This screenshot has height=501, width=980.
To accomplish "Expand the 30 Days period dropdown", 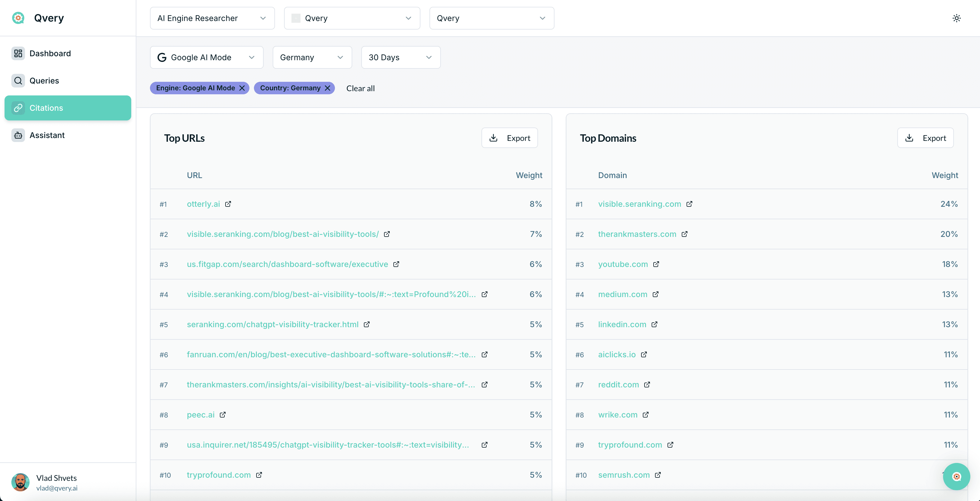I will click(401, 57).
